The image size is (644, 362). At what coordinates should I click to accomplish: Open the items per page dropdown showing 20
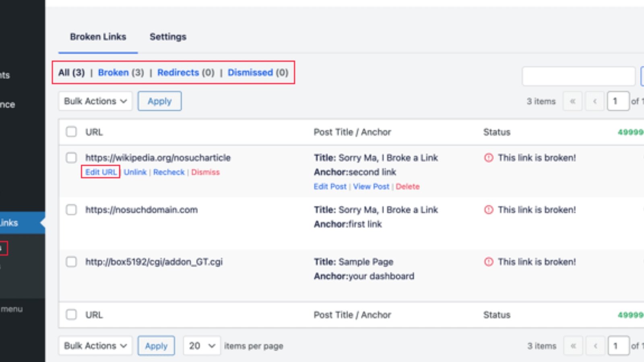[201, 346]
